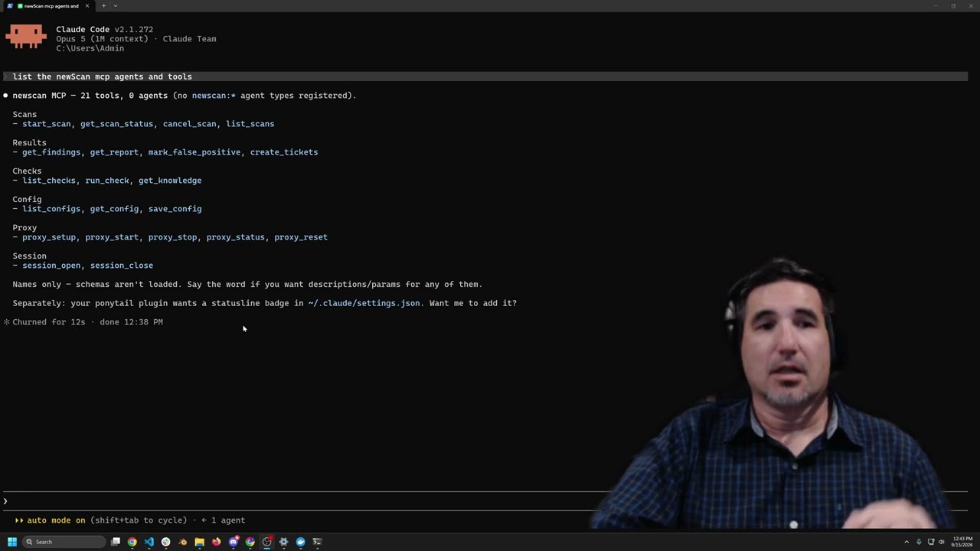
Task: Click the cancel_scan tool name
Action: coord(190,124)
